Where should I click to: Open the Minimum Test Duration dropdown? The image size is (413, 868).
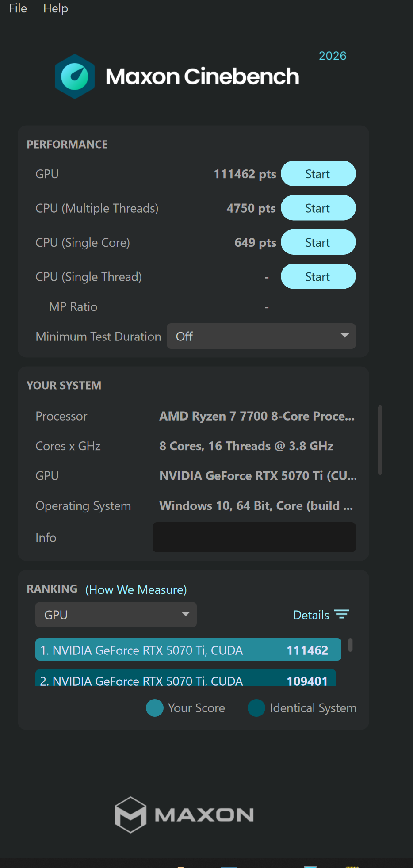click(261, 336)
